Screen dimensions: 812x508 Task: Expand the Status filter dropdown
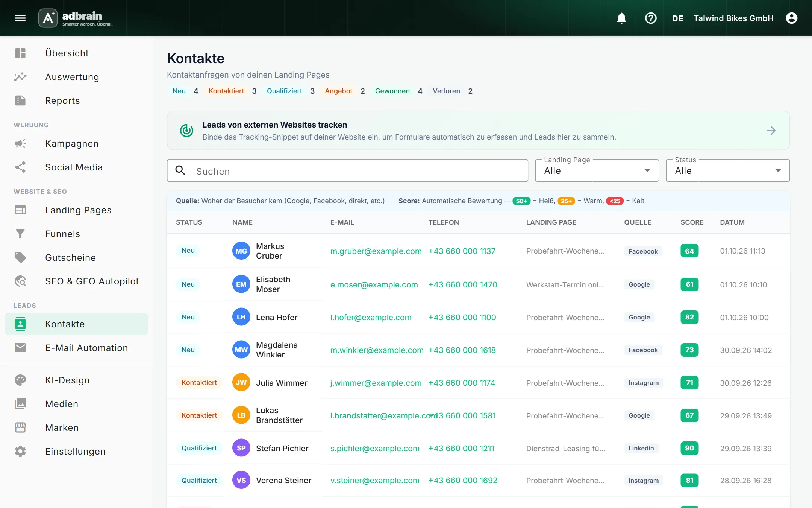pyautogui.click(x=728, y=170)
